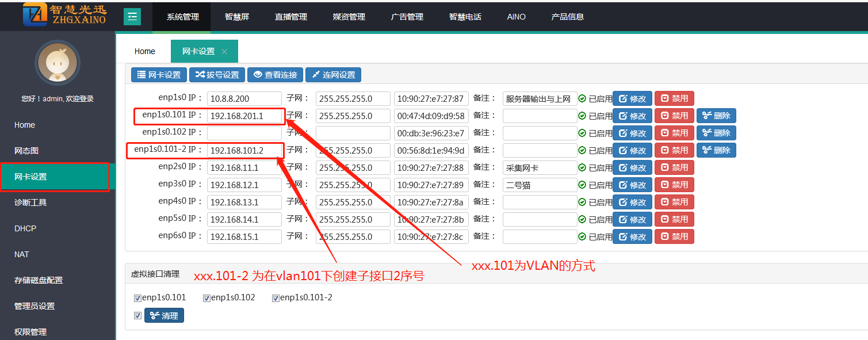The image size is (868, 340).
Task: Click 修改 for the enp1s0 row
Action: pyautogui.click(x=632, y=99)
